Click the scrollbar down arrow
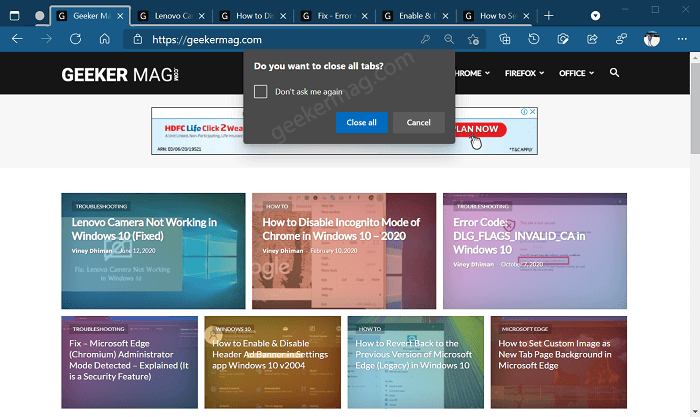The width and height of the screenshot is (700, 417). click(695, 412)
